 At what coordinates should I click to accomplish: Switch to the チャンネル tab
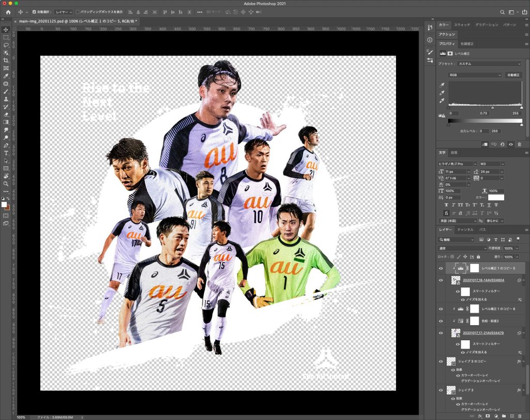click(465, 229)
